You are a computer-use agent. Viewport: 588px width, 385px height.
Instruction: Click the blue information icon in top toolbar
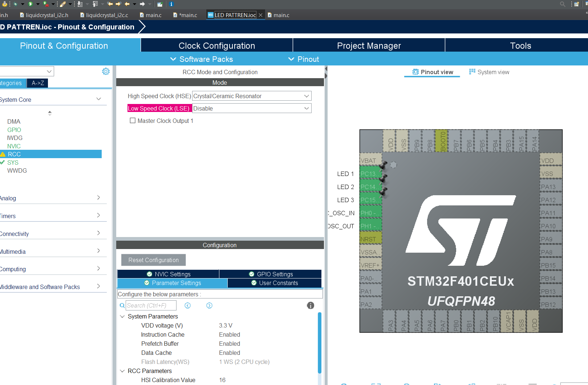pyautogui.click(x=171, y=4)
